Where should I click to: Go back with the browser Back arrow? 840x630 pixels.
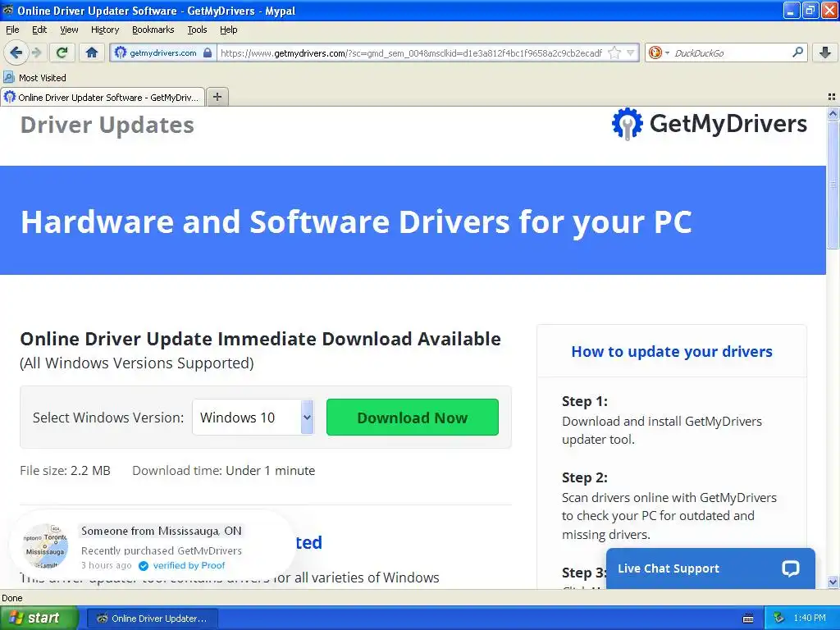point(16,52)
